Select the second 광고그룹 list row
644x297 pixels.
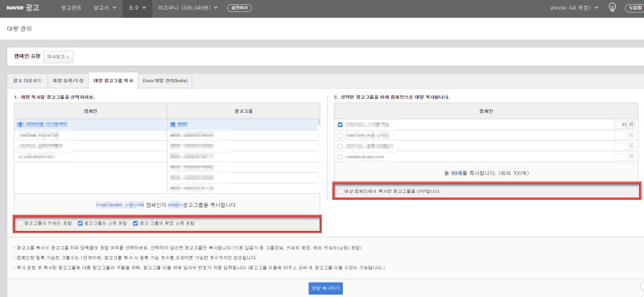[242, 135]
